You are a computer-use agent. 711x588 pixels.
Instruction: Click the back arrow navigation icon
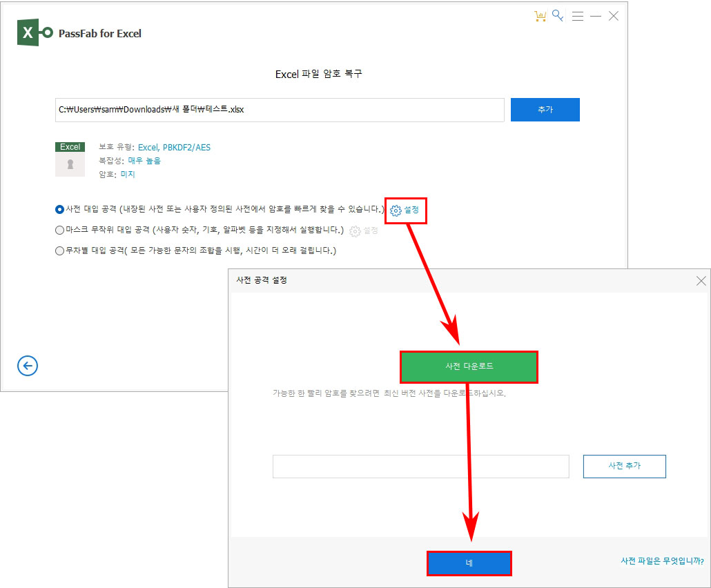pyautogui.click(x=28, y=366)
